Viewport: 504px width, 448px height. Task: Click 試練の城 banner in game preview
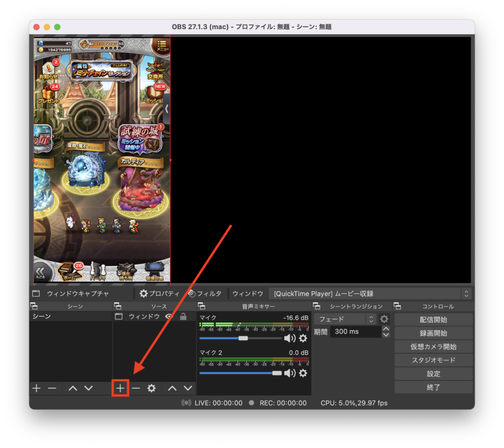point(141,138)
